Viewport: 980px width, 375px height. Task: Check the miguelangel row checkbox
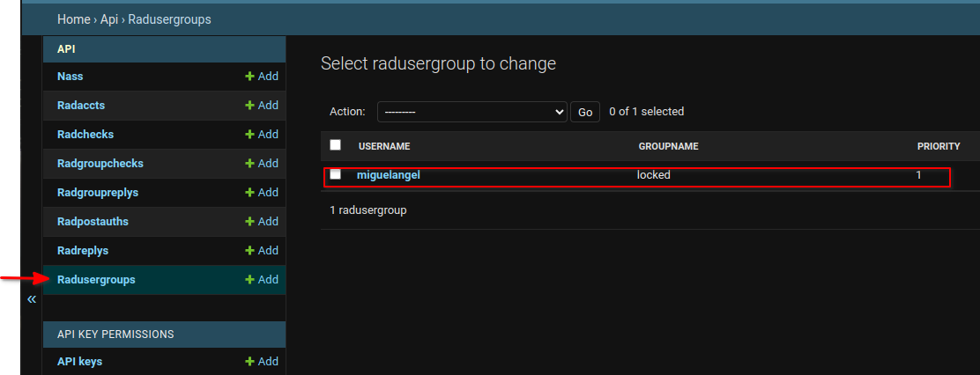pos(336,174)
